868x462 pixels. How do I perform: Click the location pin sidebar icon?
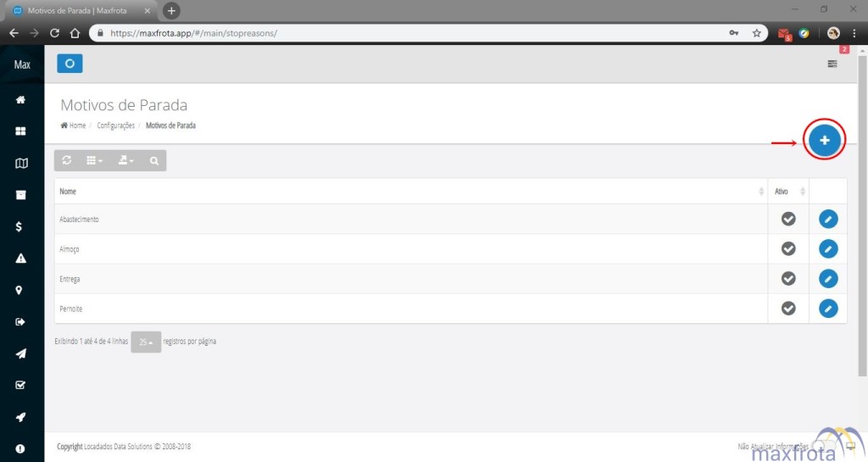(x=21, y=290)
